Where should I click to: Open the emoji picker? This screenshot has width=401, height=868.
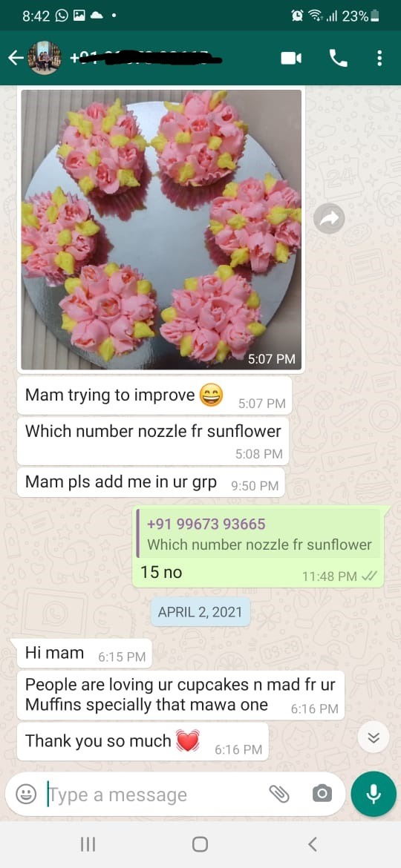click(x=25, y=795)
